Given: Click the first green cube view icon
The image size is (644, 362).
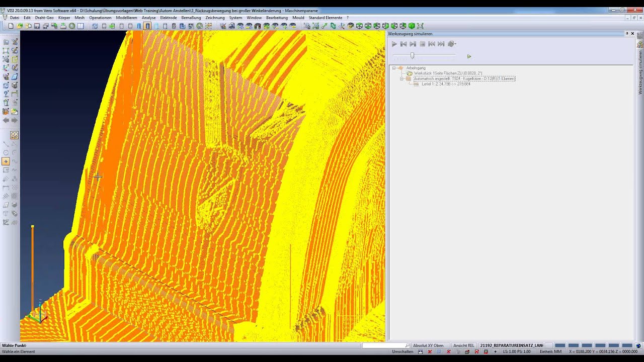Looking at the screenshot, I should tap(359, 26).
